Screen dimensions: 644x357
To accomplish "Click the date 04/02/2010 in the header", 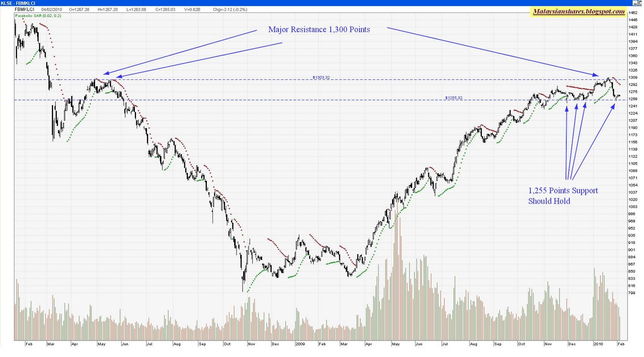I will tap(52, 9).
